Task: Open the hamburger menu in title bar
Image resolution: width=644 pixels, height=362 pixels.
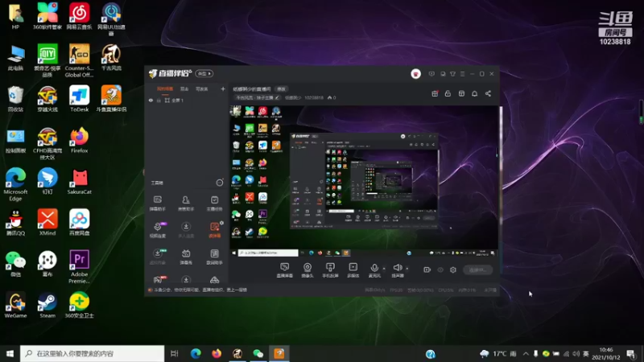Action: [x=462, y=74]
